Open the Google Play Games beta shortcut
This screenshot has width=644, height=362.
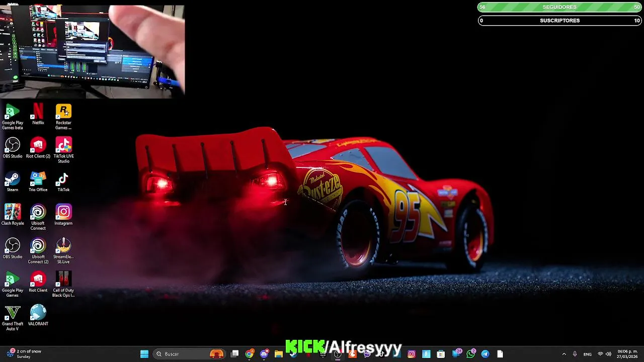(x=13, y=117)
